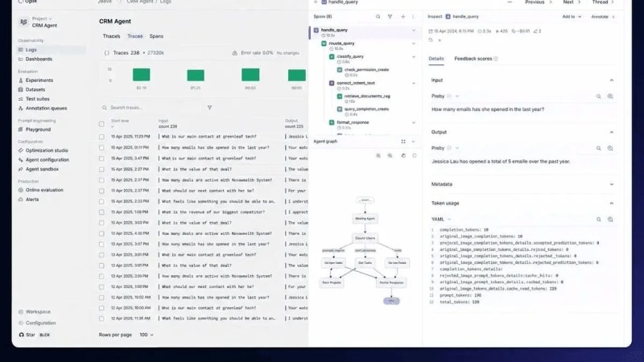Check the 15 Apr 01:11 PM trace row
Screen dimensions: 644x362
pyautogui.click(x=101, y=148)
